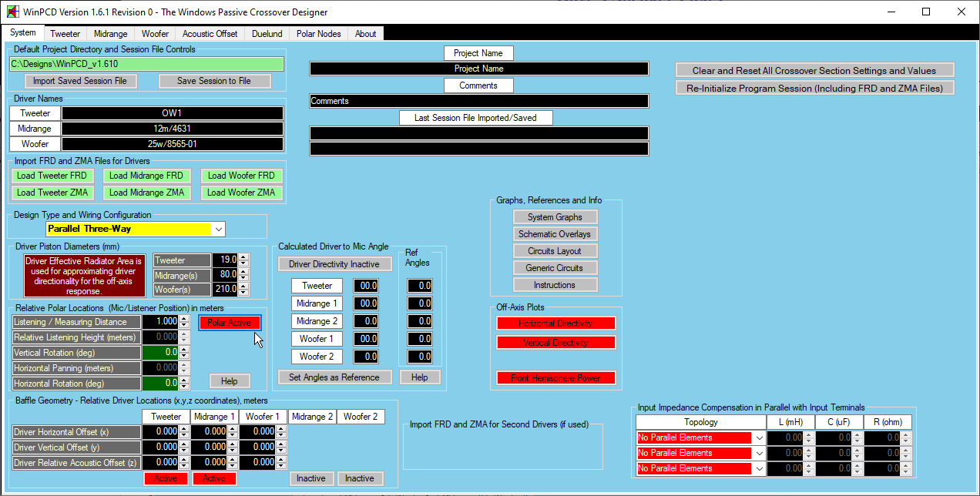Enable the Inactive toggle under Midrange 2
This screenshot has width=980, height=496.
pyautogui.click(x=310, y=478)
